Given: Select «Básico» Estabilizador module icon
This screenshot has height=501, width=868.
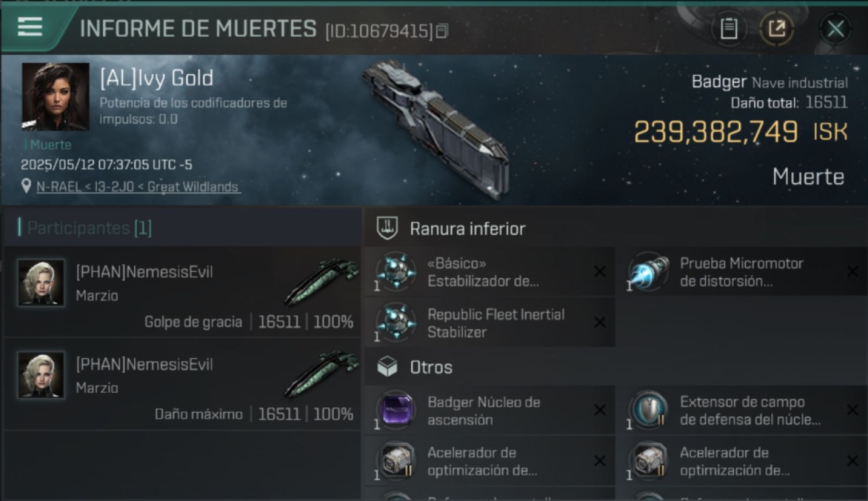Looking at the screenshot, I should point(396,272).
